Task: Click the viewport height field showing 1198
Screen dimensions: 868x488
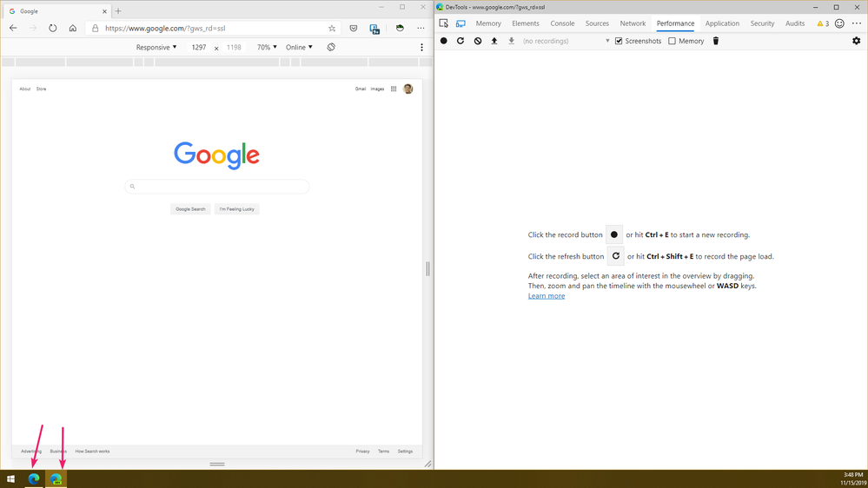Action: click(235, 48)
